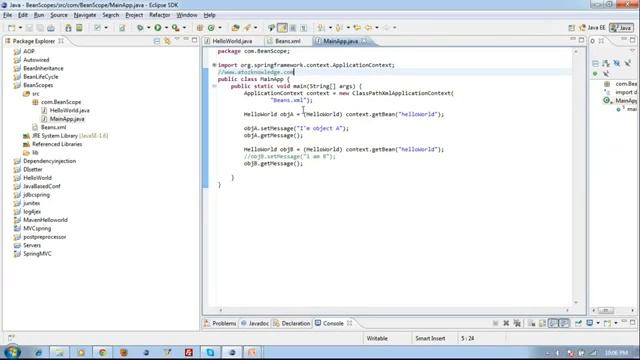Screen dimensions: 640x360
Task: Click the Debug toolbar icon
Action: [x=140, y=28]
